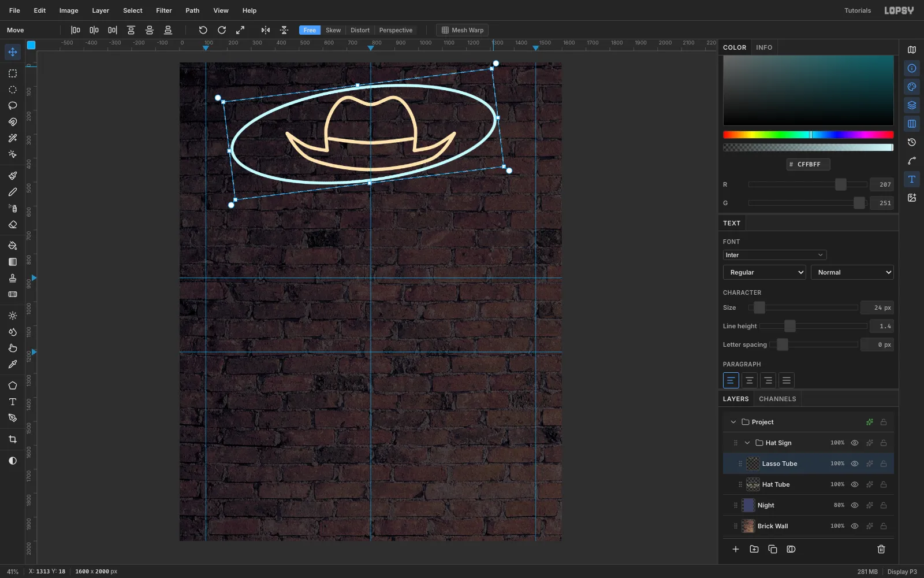Open the Regular font style dropdown

[765, 272]
